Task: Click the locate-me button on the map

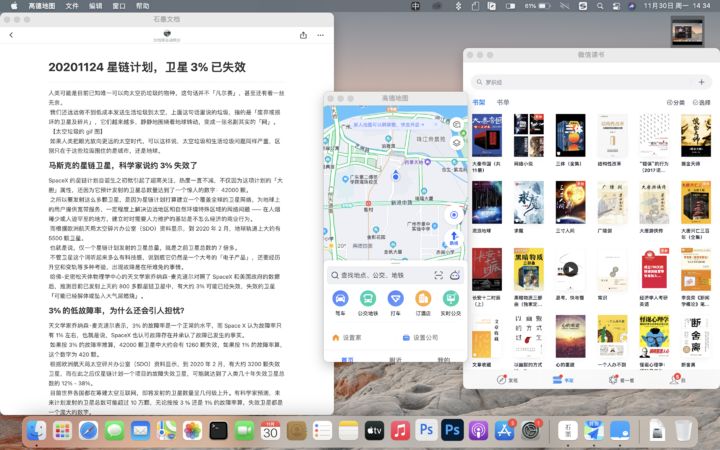Action: pos(453,214)
